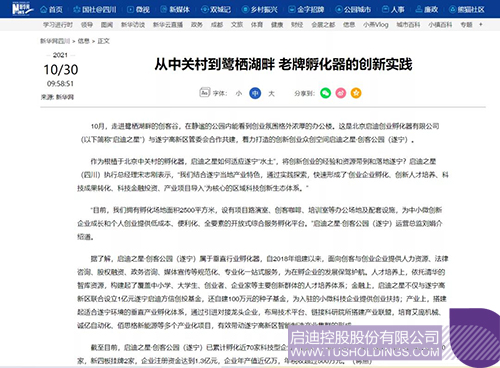Click the font size Aa icon
The height and width of the screenshot is (368, 500).
pos(204,92)
